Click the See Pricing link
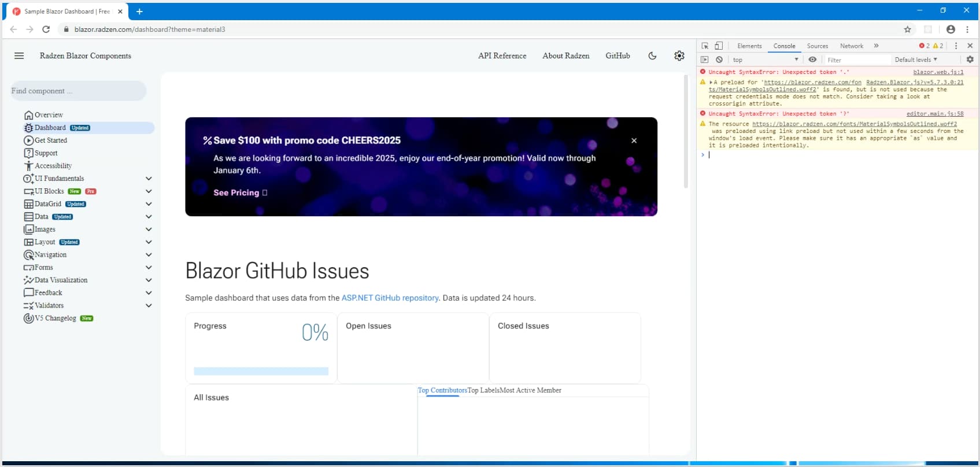Screen dimensions: 980x467 pos(240,192)
